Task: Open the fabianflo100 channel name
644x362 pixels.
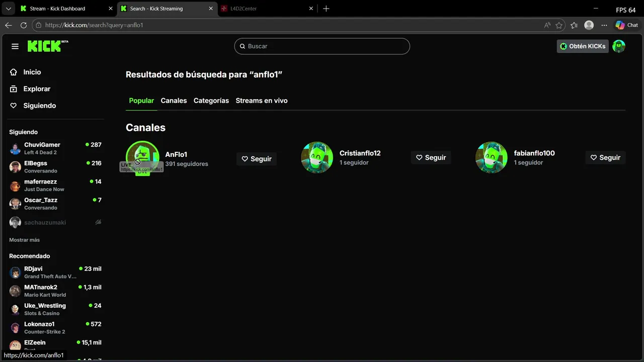Action: [x=534, y=153]
